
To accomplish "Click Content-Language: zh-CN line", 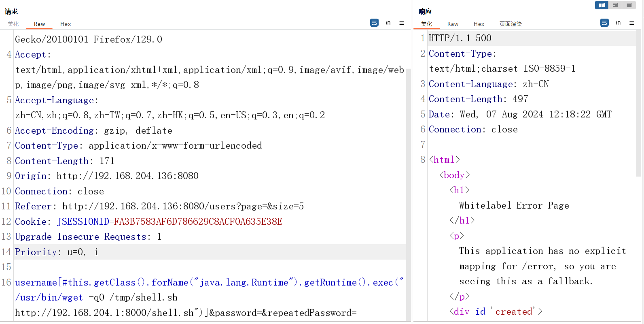I will click(489, 84).
